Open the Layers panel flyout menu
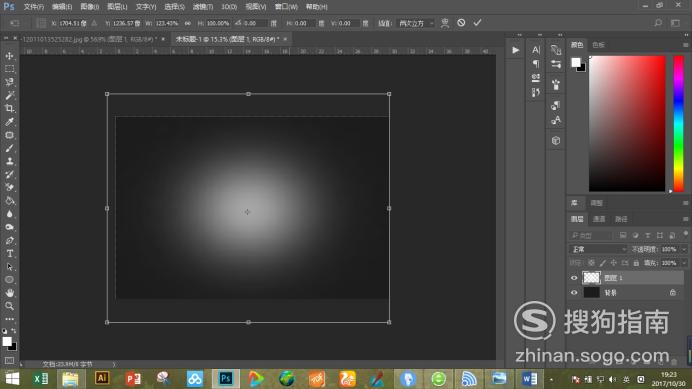The height and width of the screenshot is (389, 692). point(685,219)
